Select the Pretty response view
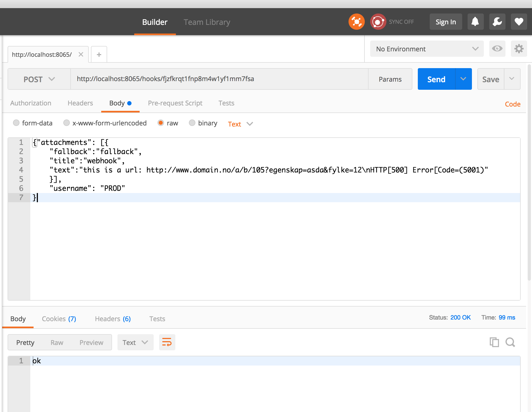Screen dimensions: 532x412 (x=25, y=342)
